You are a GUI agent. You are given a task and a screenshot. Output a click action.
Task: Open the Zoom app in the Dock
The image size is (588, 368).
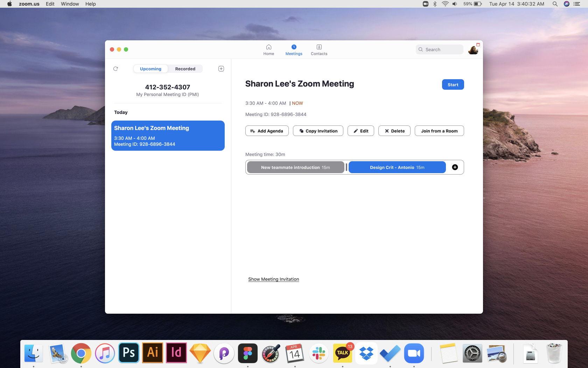point(414,353)
